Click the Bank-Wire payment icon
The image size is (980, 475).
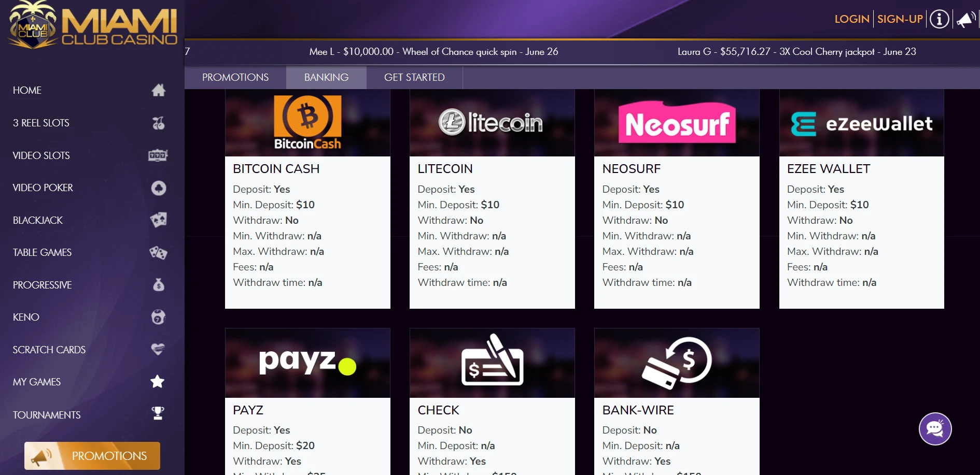click(677, 363)
